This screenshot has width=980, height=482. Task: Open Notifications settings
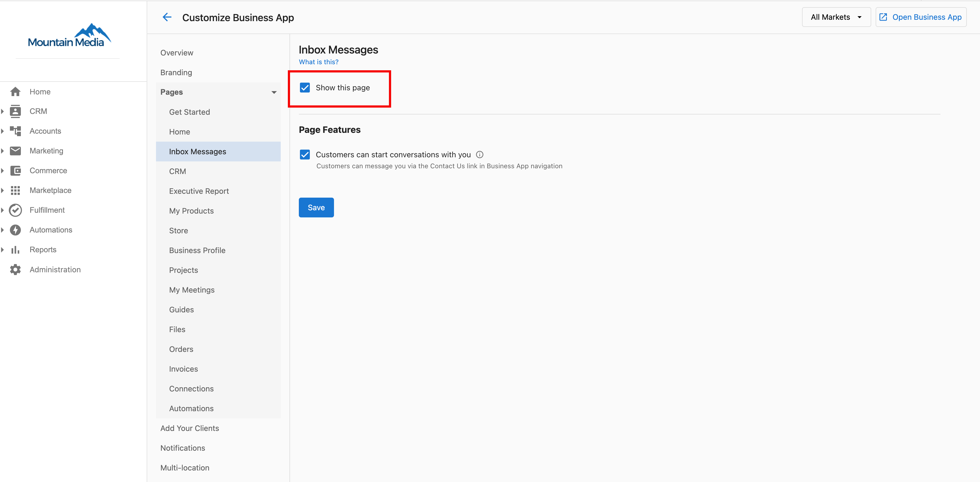[x=183, y=448]
